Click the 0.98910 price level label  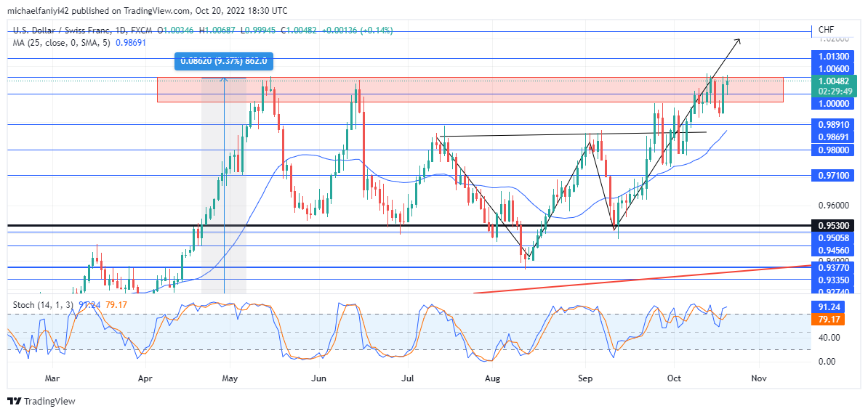click(x=834, y=125)
